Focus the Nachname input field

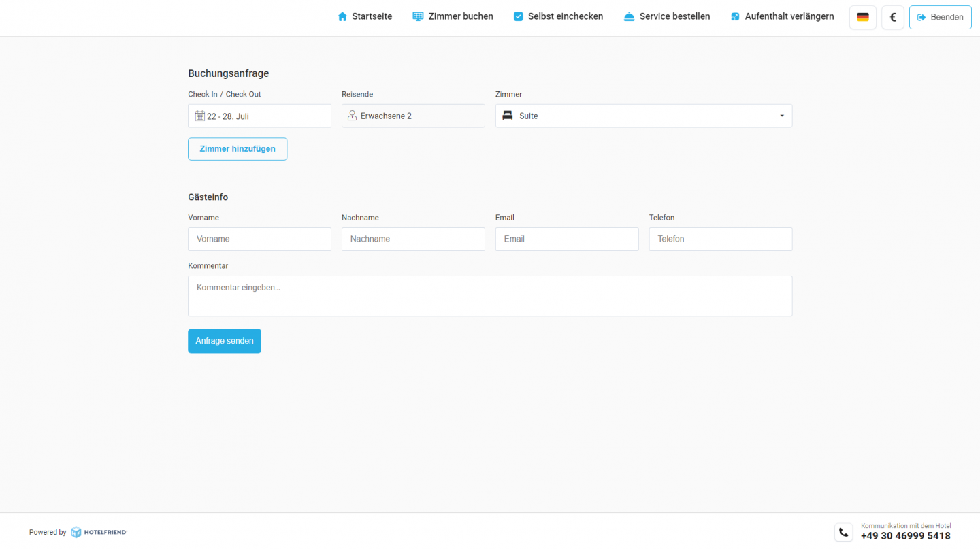[413, 239]
